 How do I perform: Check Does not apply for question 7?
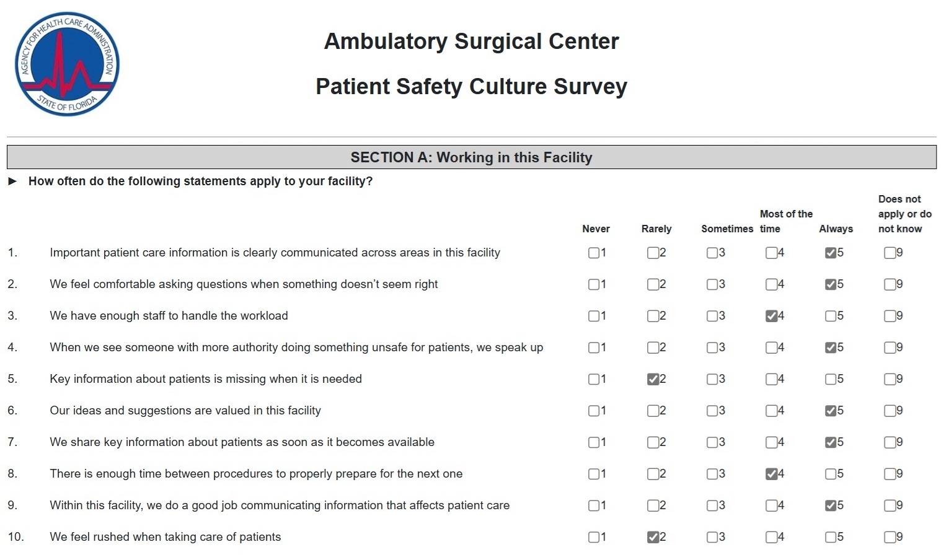(x=890, y=442)
